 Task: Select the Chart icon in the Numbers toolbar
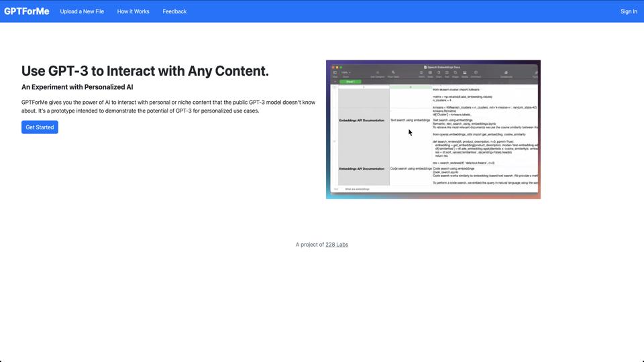tap(439, 73)
